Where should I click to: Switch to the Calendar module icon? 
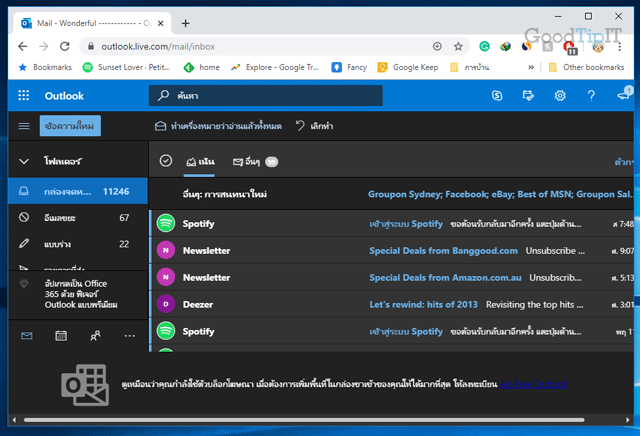point(61,336)
